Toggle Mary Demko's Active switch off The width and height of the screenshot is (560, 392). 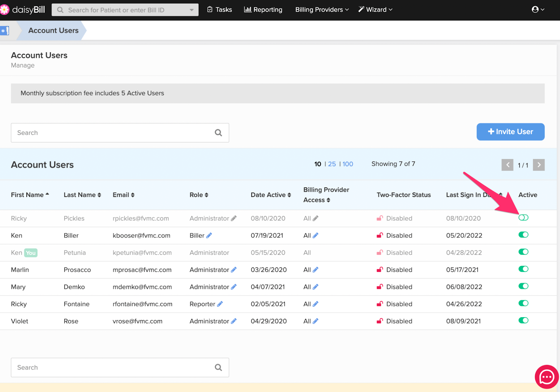tap(523, 286)
